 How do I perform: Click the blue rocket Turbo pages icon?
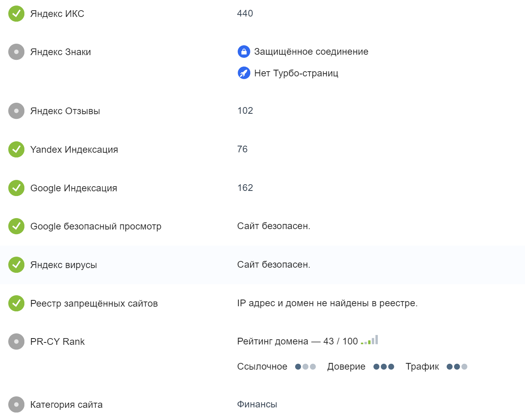tap(244, 73)
